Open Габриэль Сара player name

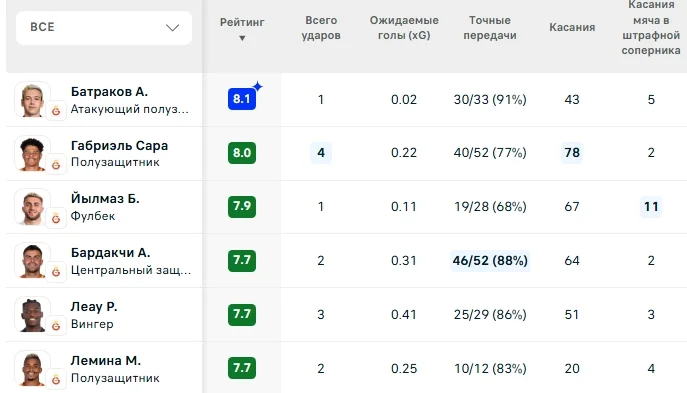tap(119, 145)
